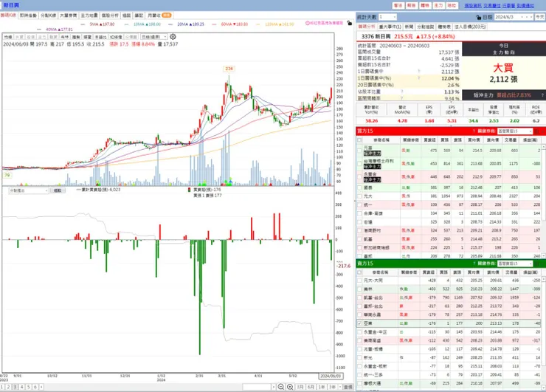Set chart range to 1年
Image resolution: width=546 pixels, height=392 pixels.
tap(322, 387)
